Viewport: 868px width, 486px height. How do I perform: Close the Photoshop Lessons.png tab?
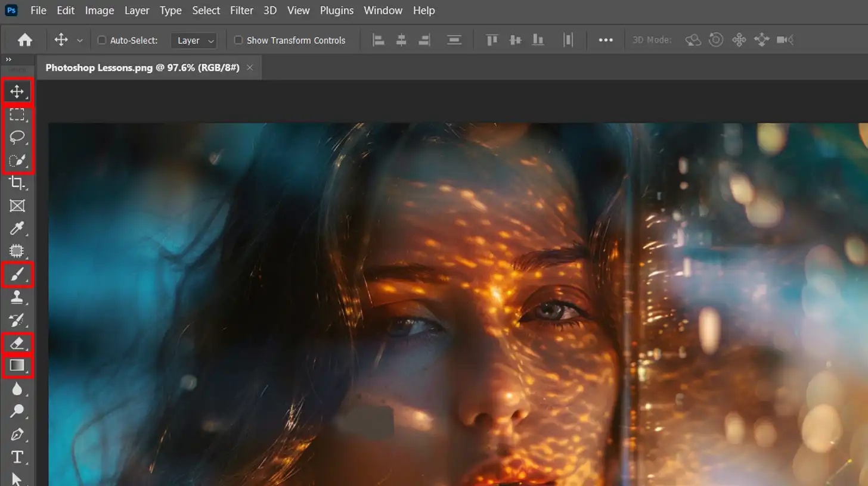click(x=250, y=68)
